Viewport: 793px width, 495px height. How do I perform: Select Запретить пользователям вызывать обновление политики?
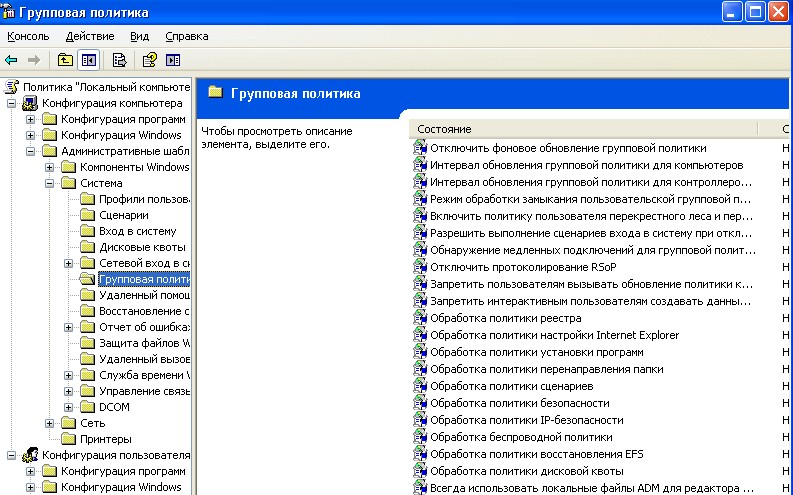coord(591,284)
